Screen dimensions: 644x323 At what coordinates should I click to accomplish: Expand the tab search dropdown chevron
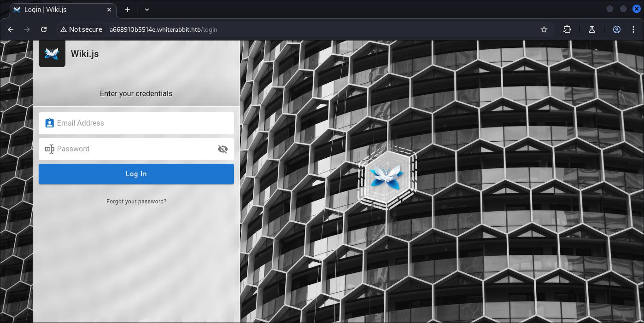click(x=147, y=10)
